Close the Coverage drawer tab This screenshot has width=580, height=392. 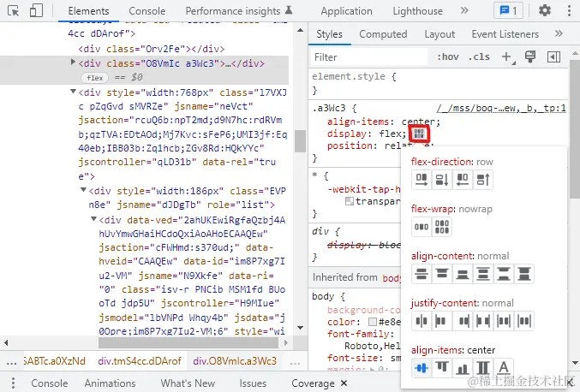point(344,383)
